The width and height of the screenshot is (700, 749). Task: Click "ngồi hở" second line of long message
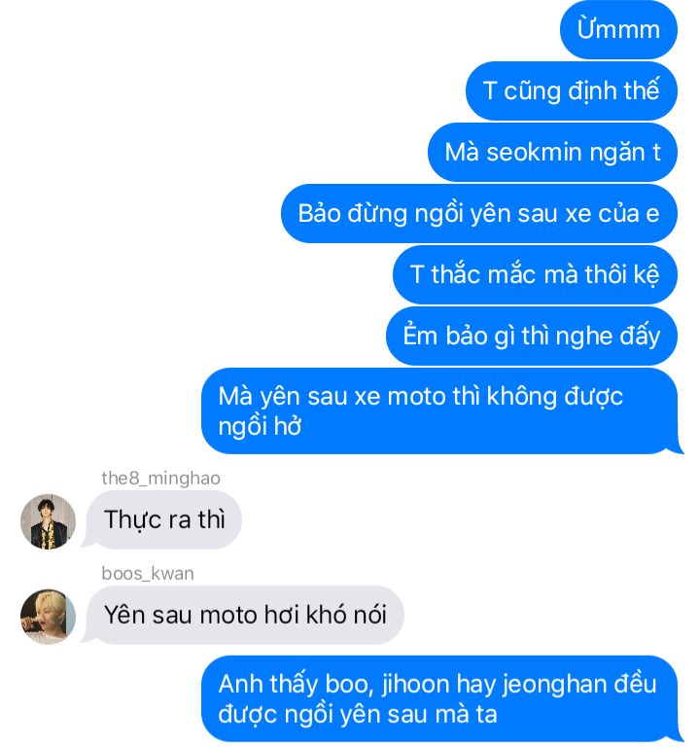(x=260, y=427)
